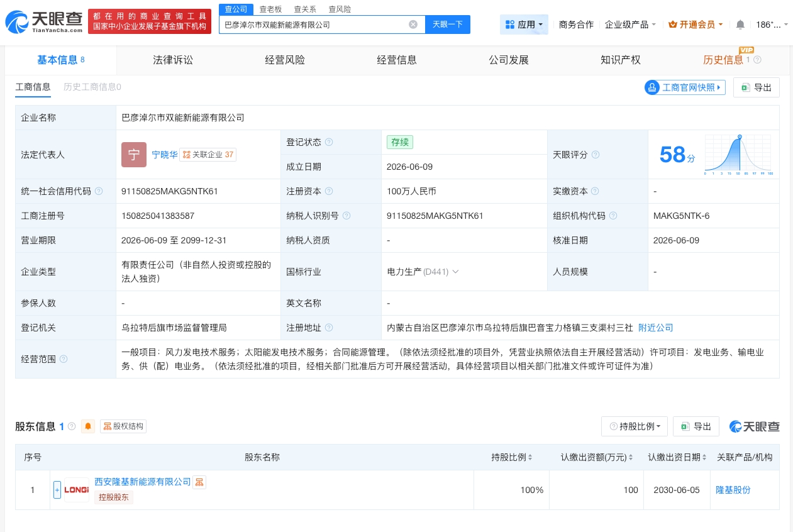The image size is (793, 532).
Task: Expand shareholder row with plus button
Action: tap(57, 490)
